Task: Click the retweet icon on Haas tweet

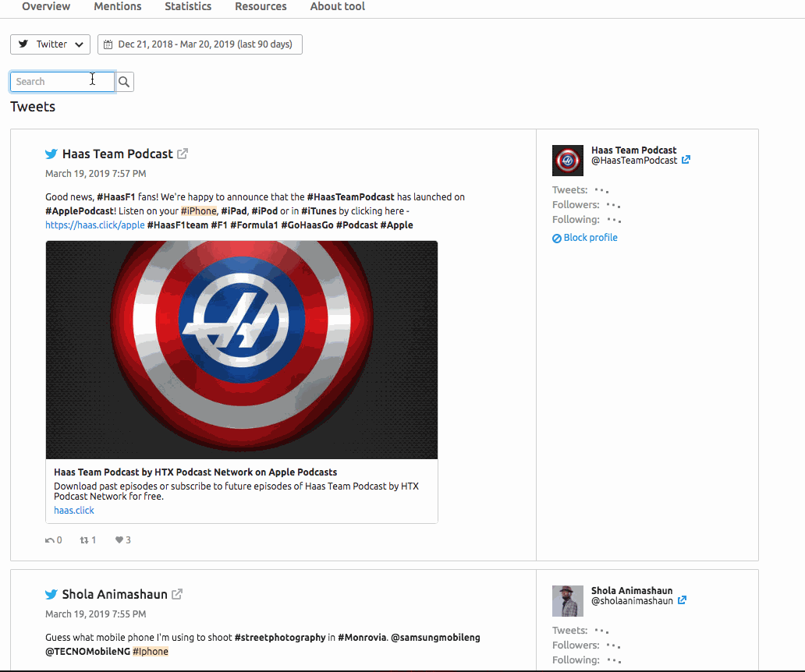Action: pos(84,540)
